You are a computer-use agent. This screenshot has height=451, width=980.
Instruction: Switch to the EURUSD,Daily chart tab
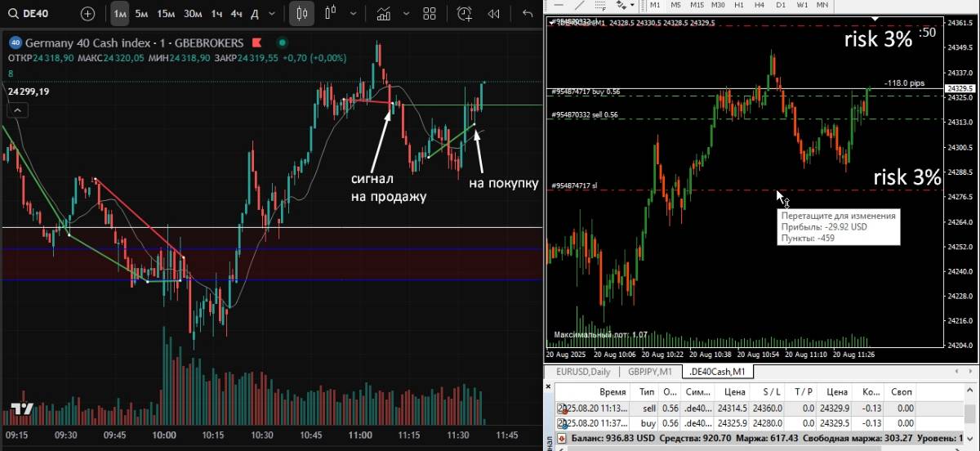coord(583,372)
